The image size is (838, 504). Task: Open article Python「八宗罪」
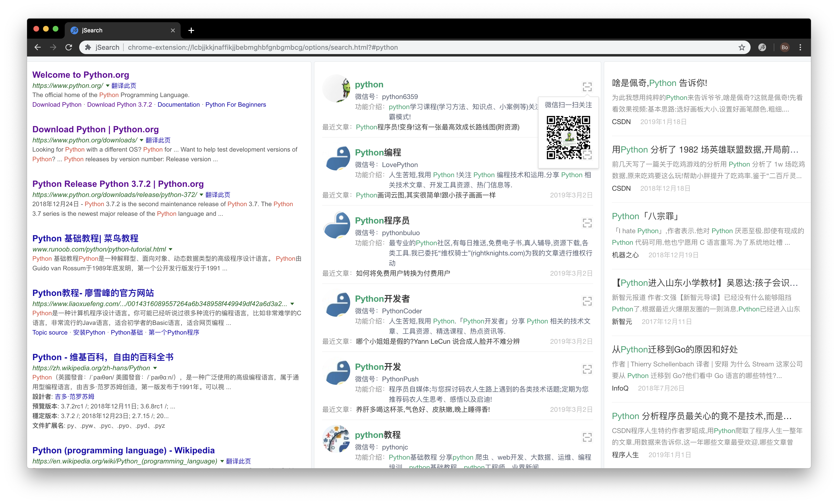(646, 216)
